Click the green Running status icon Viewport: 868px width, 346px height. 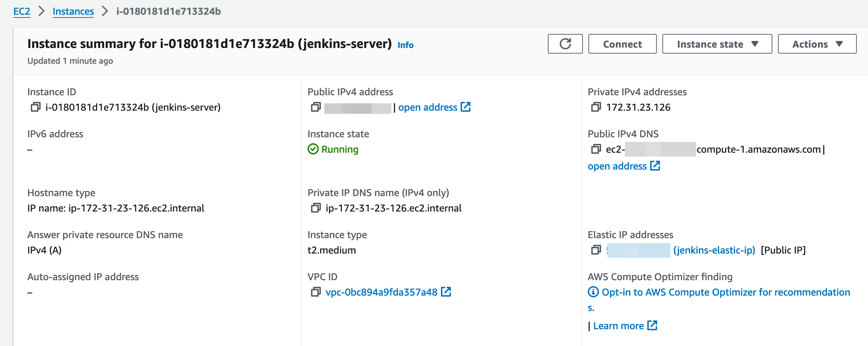313,149
